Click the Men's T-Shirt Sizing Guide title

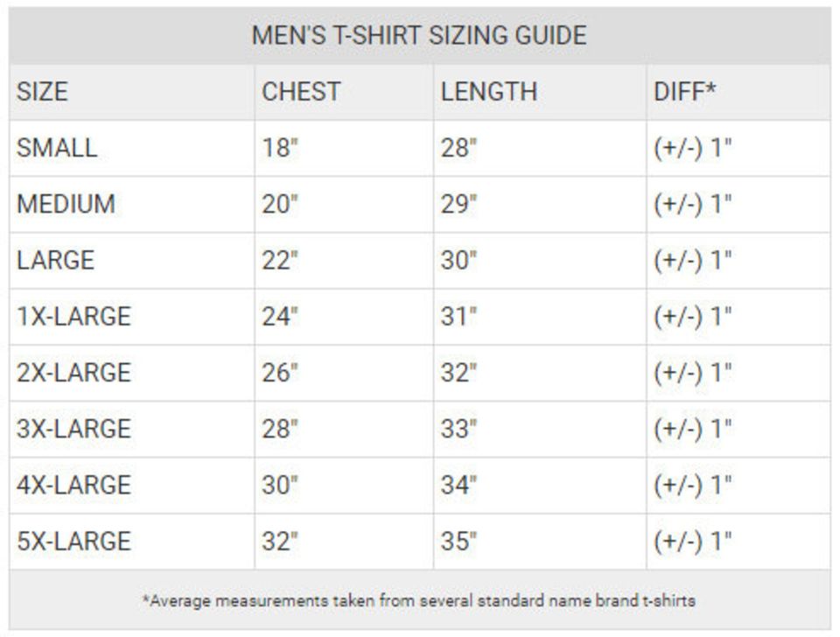tap(419, 36)
